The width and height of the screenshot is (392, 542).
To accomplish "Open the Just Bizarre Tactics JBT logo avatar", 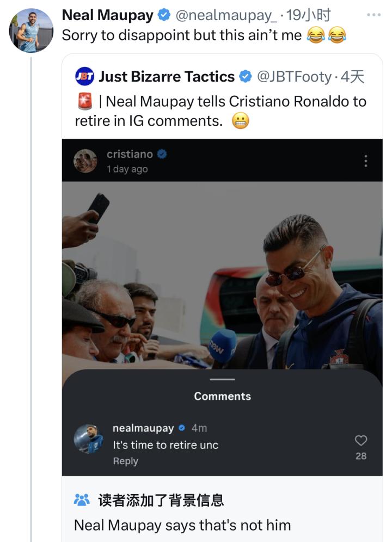I will [85, 77].
